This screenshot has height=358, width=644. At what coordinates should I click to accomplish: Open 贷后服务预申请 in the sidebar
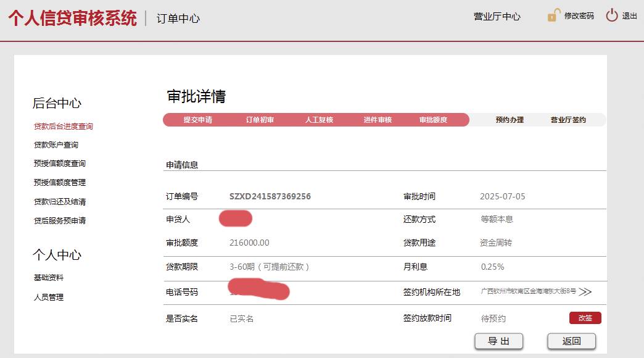[x=60, y=220]
